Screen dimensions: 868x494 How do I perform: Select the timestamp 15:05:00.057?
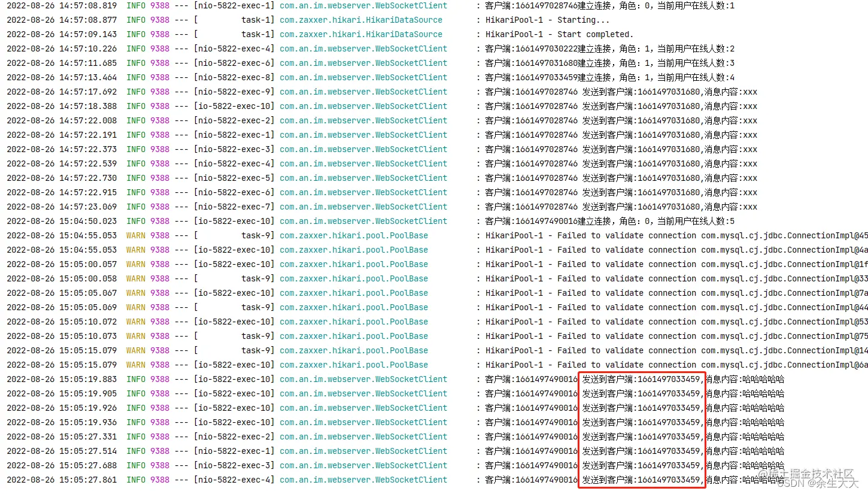point(88,264)
